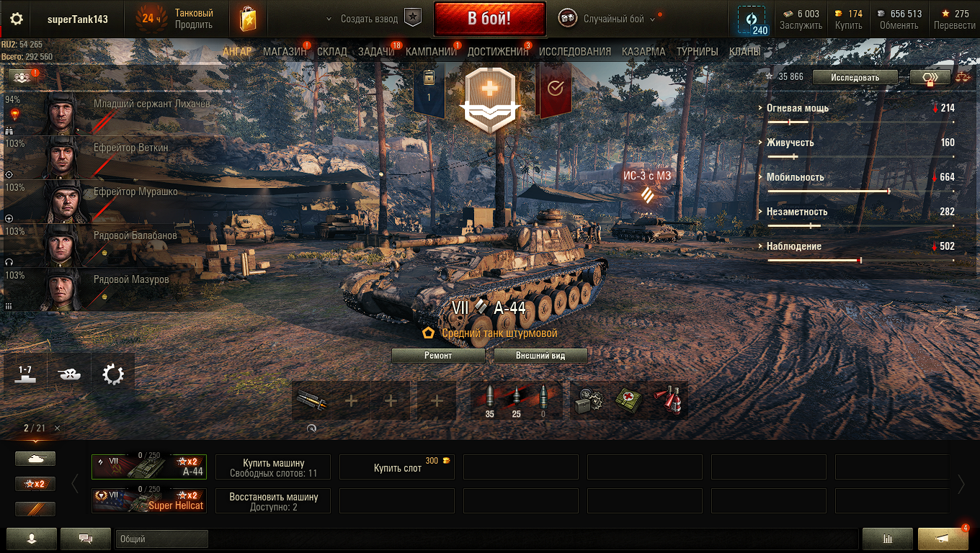
Task: Open the session statistics bar chart icon
Action: coord(888,538)
